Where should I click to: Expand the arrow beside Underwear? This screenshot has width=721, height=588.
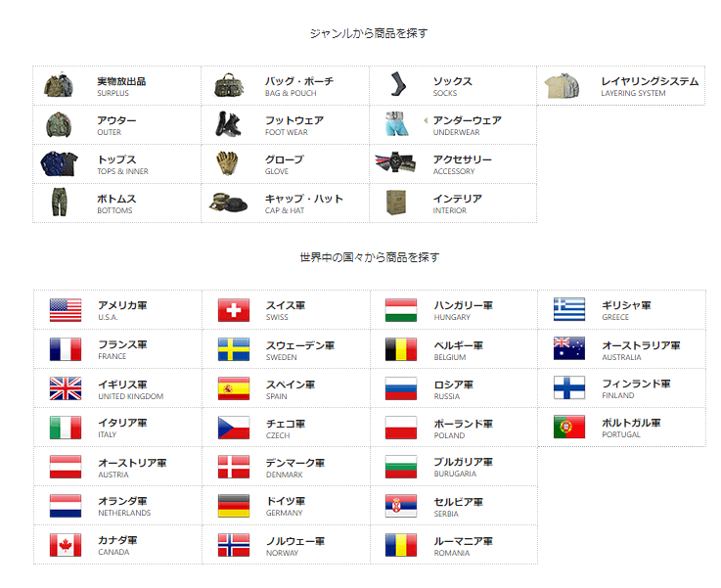tap(426, 120)
